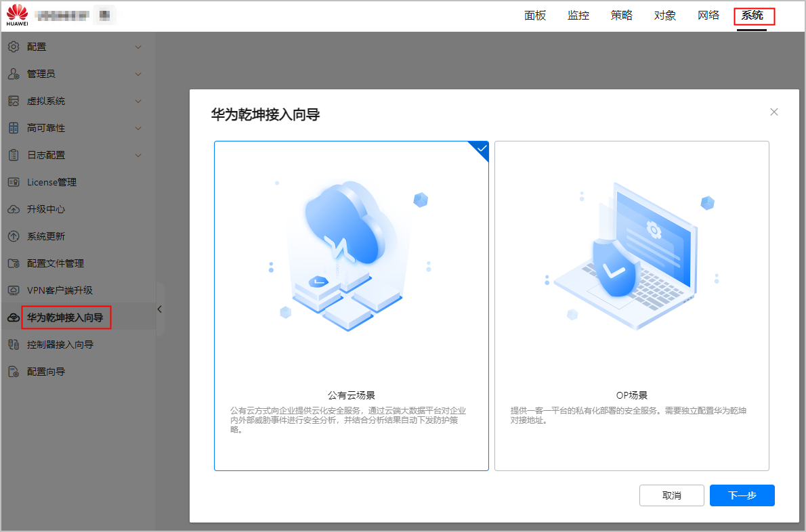The image size is (806, 532).
Task: Open VPN客户端升级 in the sidebar
Action: coord(78,290)
